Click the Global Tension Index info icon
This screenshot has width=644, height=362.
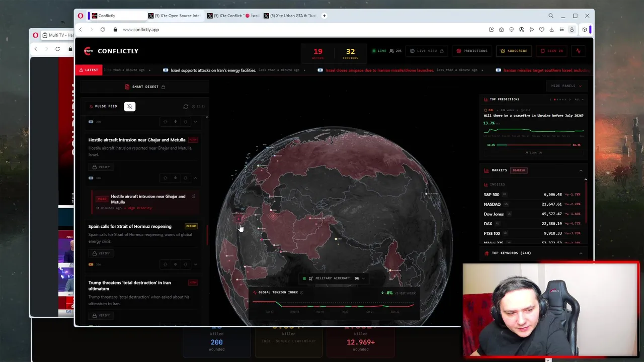tap(301, 293)
